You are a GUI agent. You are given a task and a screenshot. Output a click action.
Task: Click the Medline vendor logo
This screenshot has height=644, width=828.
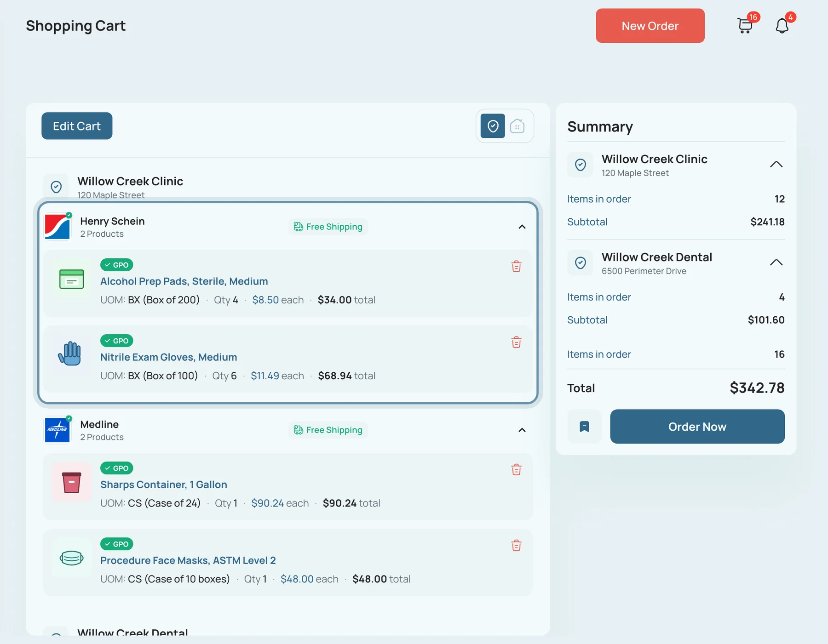(x=57, y=430)
